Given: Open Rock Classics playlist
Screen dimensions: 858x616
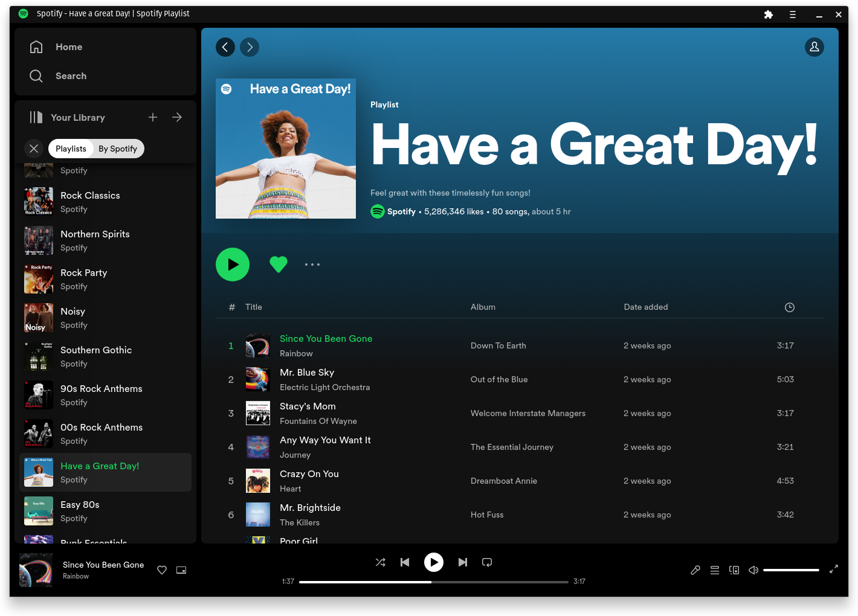Looking at the screenshot, I should point(106,202).
